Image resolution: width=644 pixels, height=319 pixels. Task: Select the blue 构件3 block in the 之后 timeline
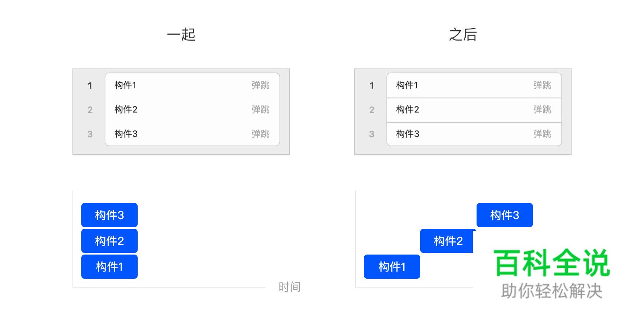click(x=504, y=215)
